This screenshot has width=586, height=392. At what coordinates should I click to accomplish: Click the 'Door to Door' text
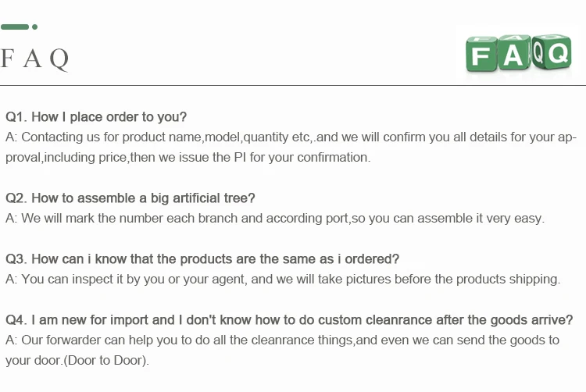point(106,360)
